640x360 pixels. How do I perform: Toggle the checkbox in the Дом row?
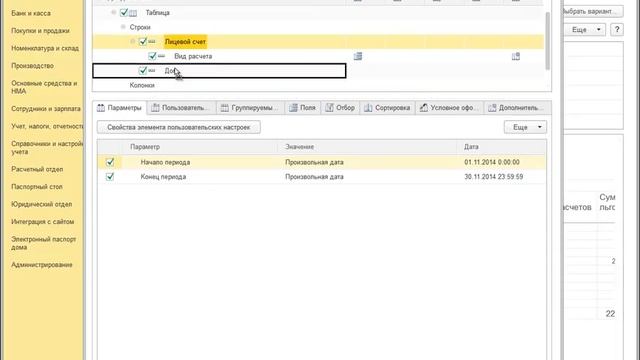pyautogui.click(x=142, y=70)
